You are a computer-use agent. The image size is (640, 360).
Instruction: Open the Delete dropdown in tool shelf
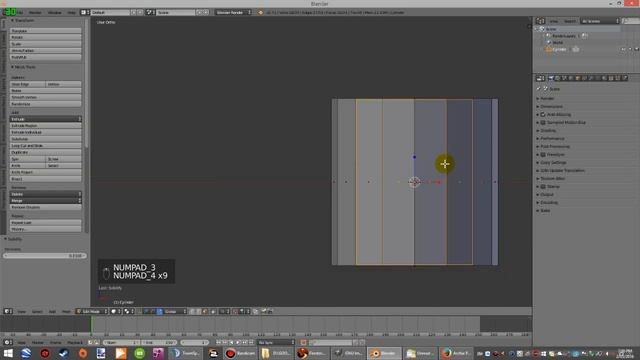point(45,194)
